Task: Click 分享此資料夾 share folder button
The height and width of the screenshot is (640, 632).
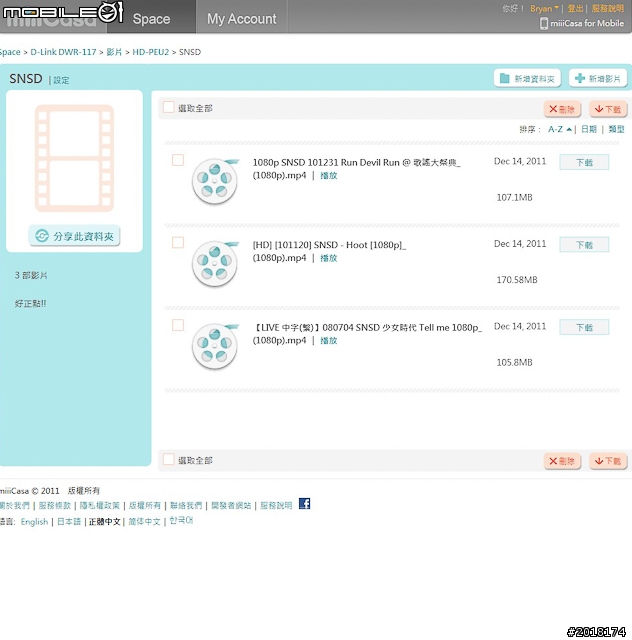Action: tap(74, 236)
